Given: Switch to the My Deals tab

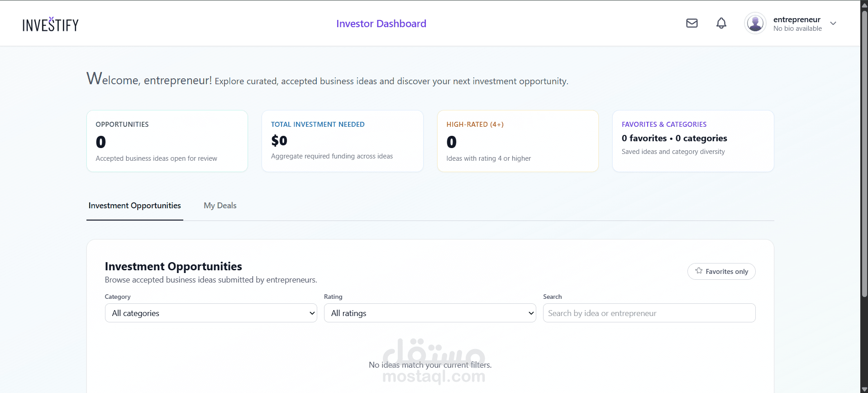Looking at the screenshot, I should click(x=220, y=206).
